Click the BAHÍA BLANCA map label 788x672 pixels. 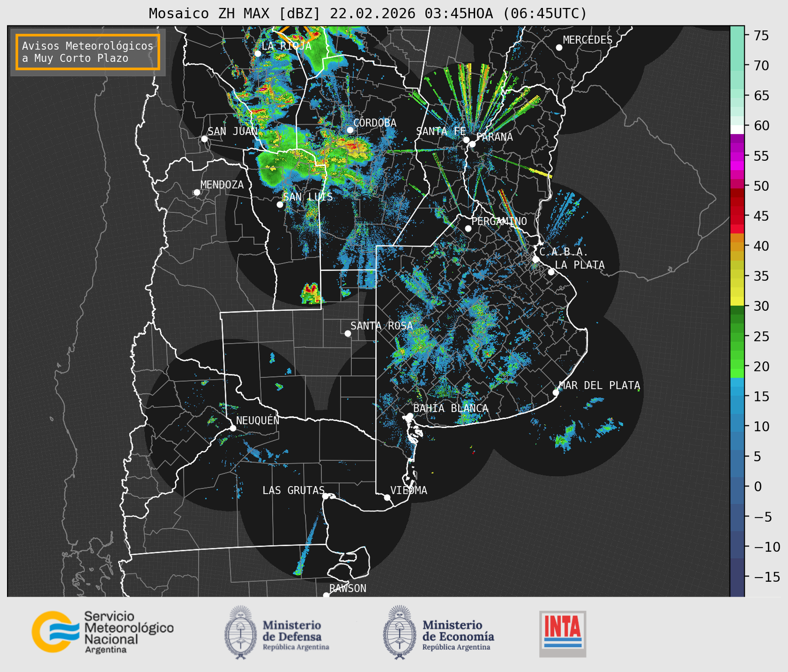(x=451, y=408)
